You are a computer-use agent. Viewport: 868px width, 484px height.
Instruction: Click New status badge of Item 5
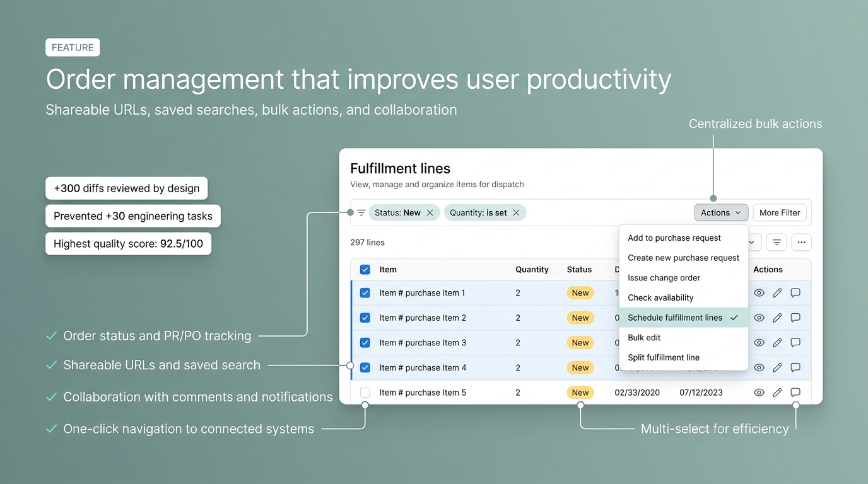click(580, 393)
